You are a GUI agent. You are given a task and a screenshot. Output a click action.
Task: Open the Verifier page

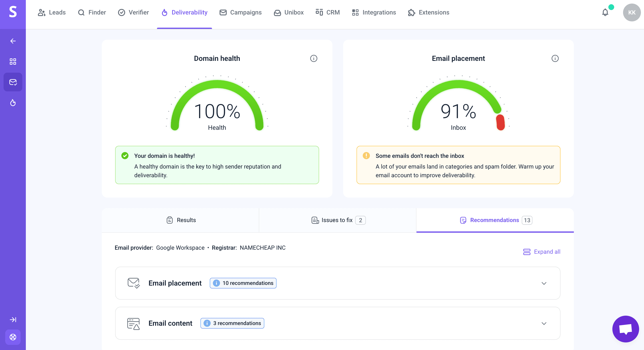coord(134,12)
